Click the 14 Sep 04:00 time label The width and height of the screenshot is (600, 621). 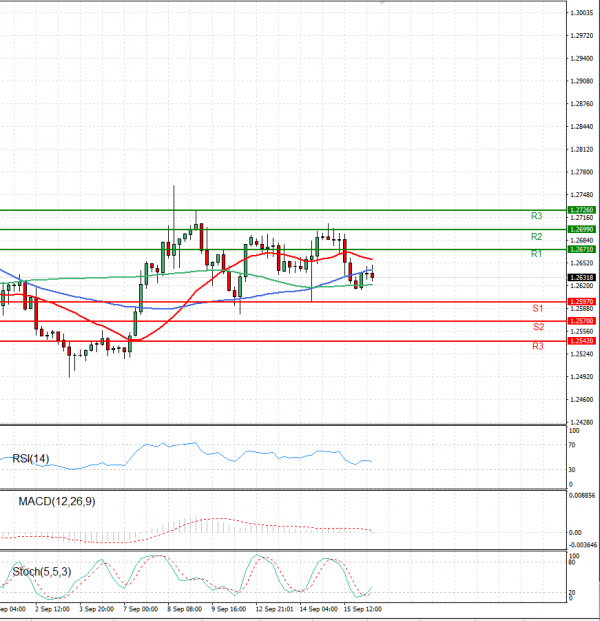tap(318, 609)
